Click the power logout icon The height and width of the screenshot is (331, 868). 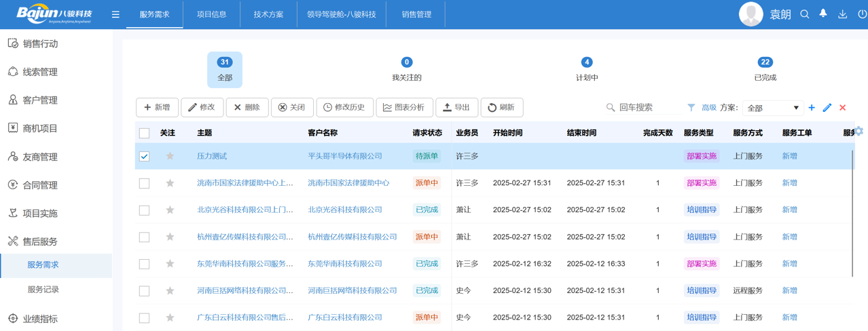[861, 14]
